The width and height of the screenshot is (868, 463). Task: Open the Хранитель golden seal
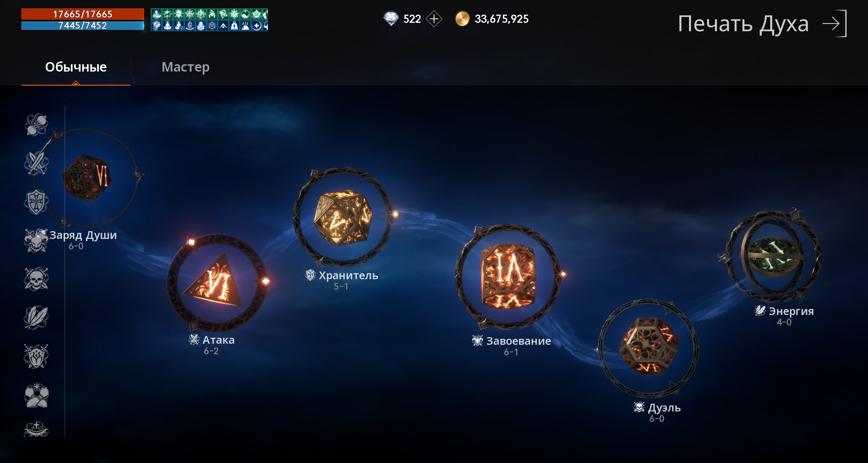click(x=343, y=216)
